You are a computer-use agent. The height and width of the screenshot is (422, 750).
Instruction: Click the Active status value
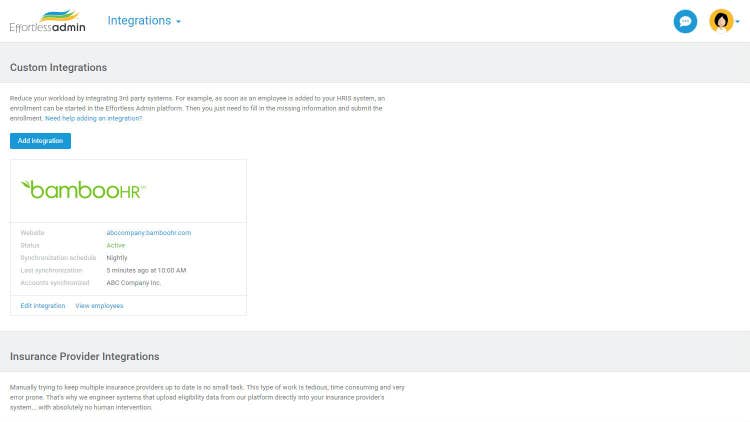click(116, 245)
